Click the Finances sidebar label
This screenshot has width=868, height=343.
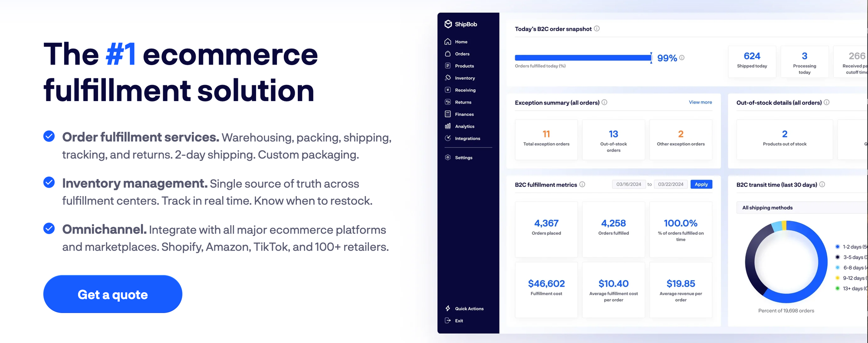(x=464, y=114)
